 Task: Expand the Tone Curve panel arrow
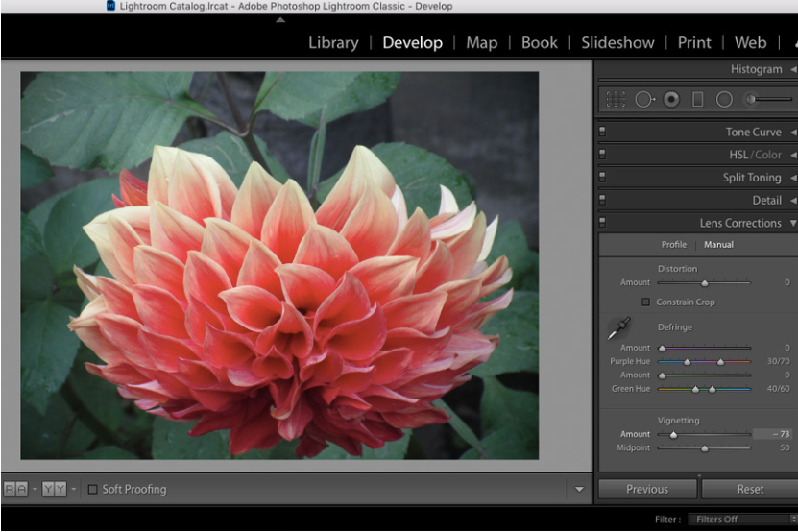coord(793,133)
